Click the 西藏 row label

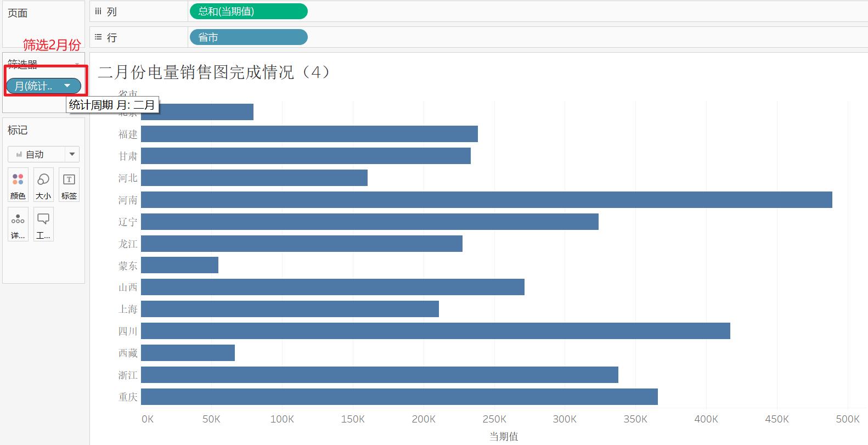128,353
